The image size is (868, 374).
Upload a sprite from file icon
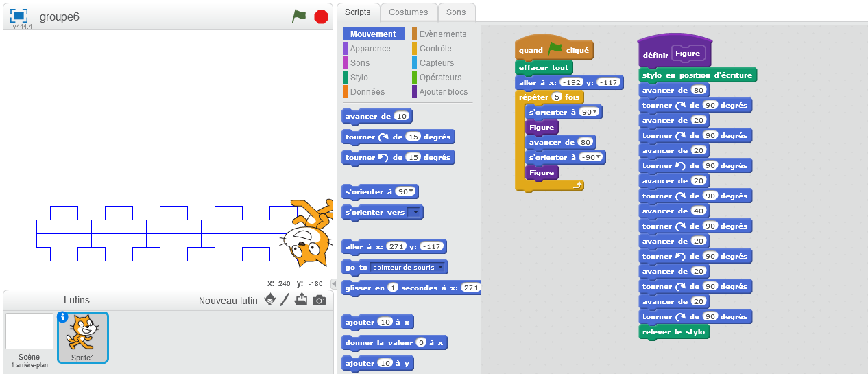click(x=301, y=300)
